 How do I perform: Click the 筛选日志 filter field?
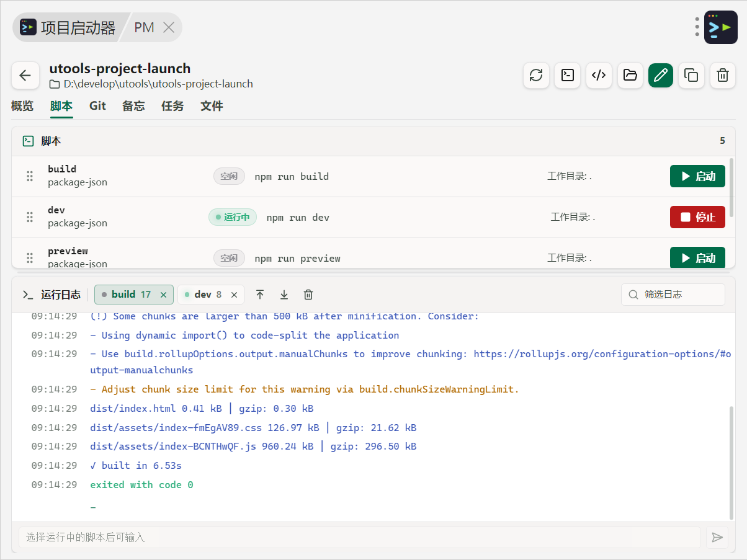(673, 295)
